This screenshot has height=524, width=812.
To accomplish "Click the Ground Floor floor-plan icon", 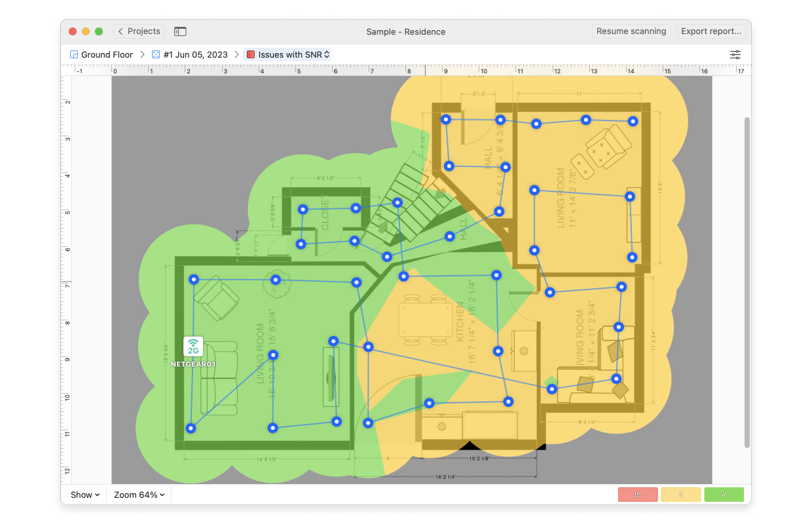I will (x=74, y=54).
